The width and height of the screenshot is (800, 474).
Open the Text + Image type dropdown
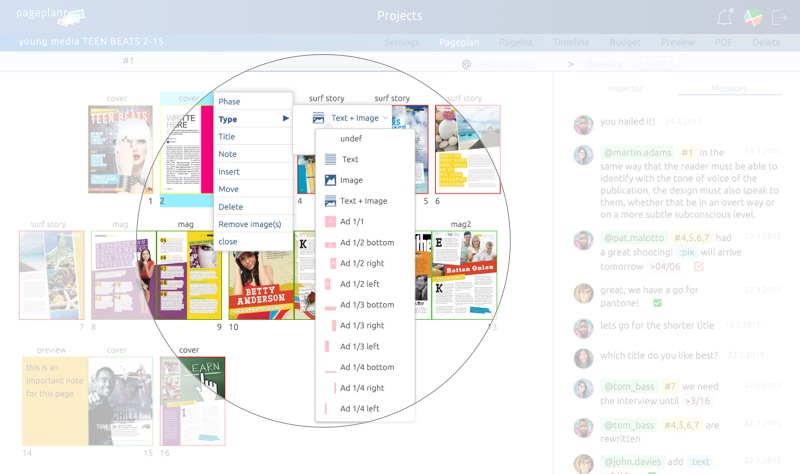click(350, 118)
